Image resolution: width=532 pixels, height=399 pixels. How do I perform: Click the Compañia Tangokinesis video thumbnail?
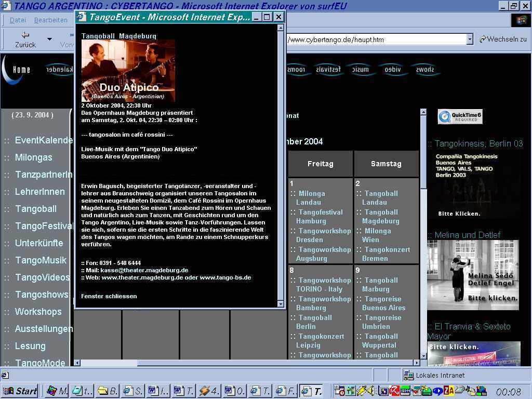[x=475, y=185]
